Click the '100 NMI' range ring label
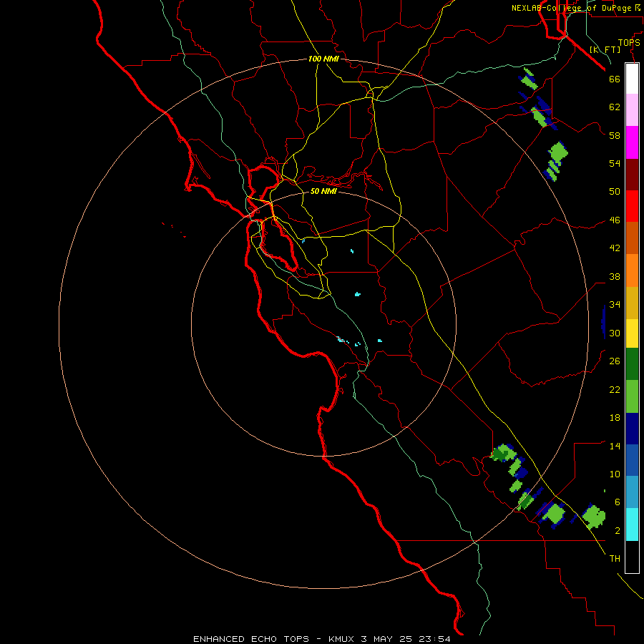 tap(323, 59)
